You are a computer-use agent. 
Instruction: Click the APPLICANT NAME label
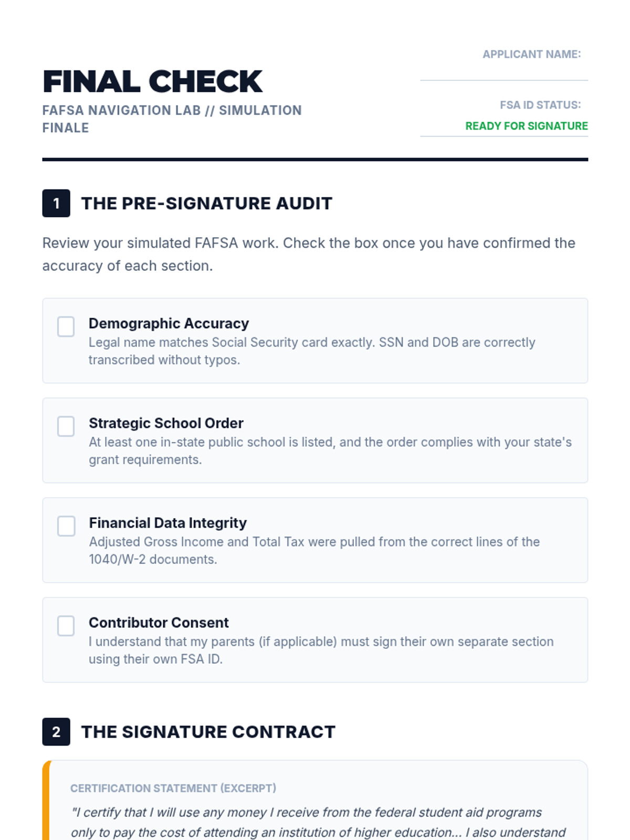[531, 55]
